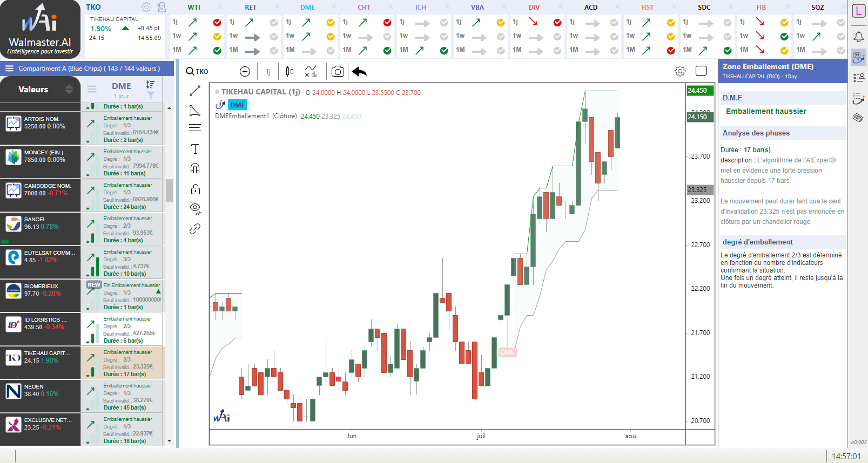
Task: Toggle WTI 1j red check circle
Action: (217, 23)
